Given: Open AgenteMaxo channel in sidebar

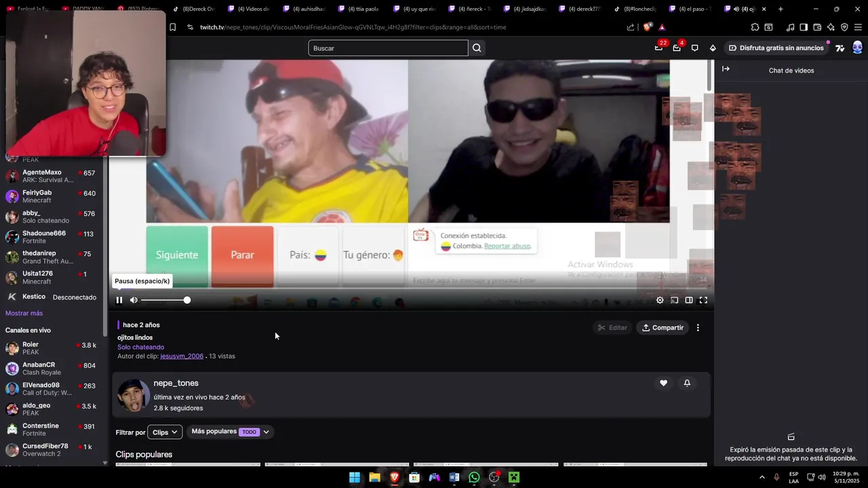Looking at the screenshot, I should [x=52, y=176].
